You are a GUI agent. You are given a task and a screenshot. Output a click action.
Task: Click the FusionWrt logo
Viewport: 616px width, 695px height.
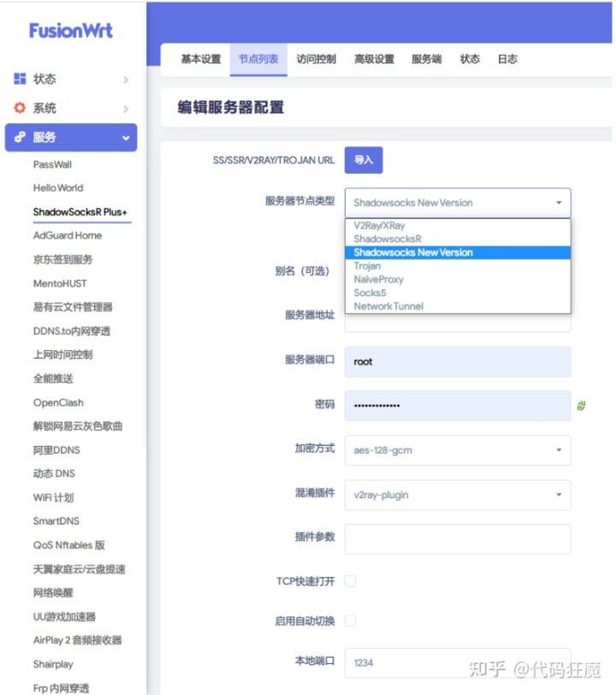(x=71, y=31)
